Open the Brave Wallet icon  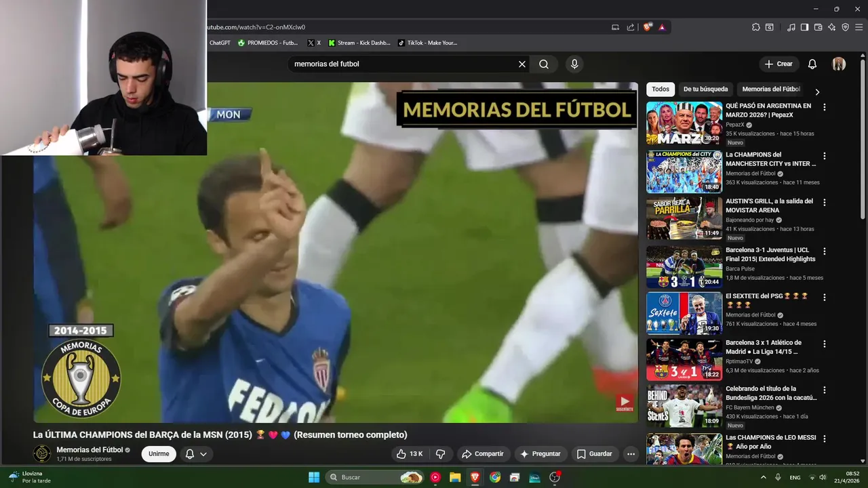[x=818, y=27]
